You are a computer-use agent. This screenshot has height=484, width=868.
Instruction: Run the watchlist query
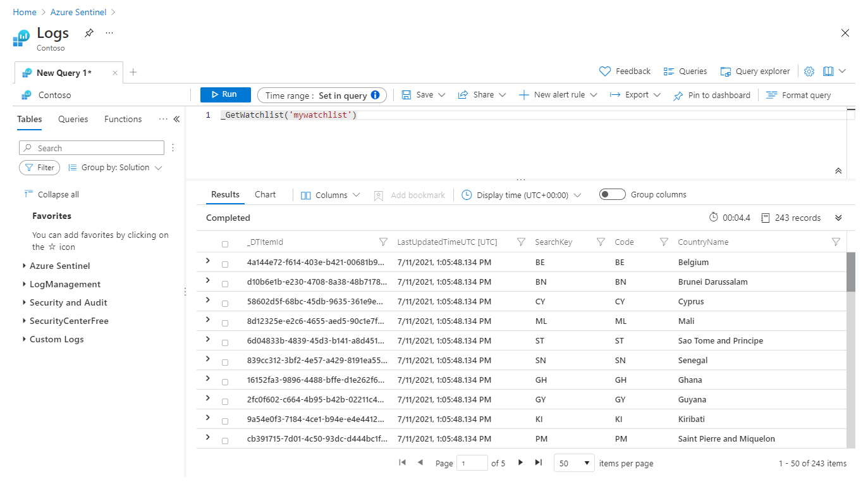coord(225,94)
